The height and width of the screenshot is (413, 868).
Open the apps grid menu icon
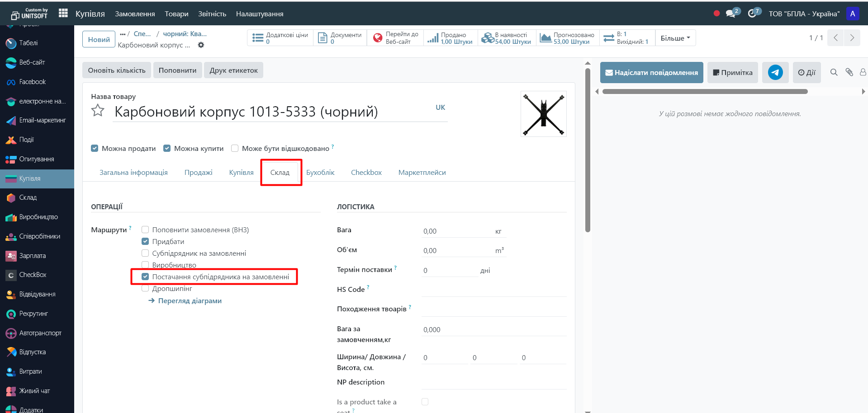click(x=63, y=14)
